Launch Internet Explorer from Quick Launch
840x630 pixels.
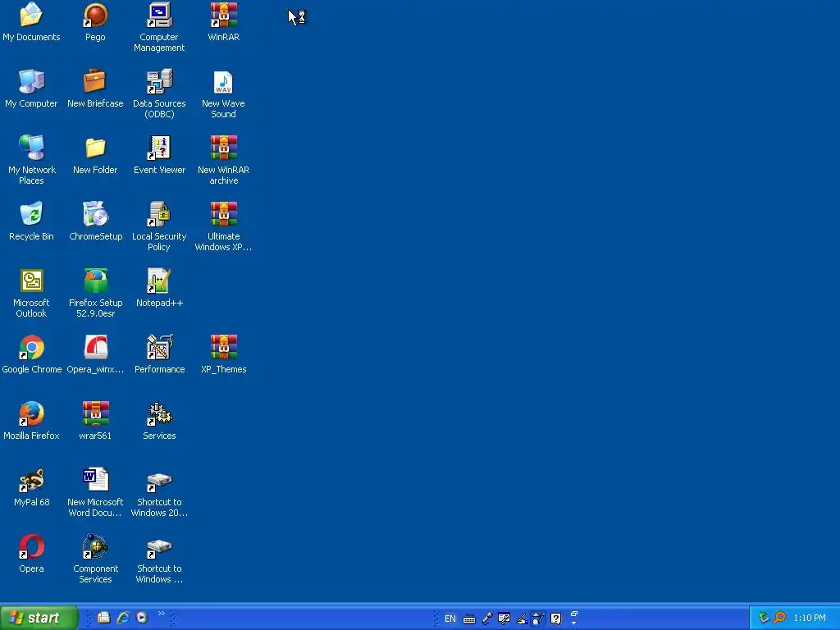click(123, 618)
